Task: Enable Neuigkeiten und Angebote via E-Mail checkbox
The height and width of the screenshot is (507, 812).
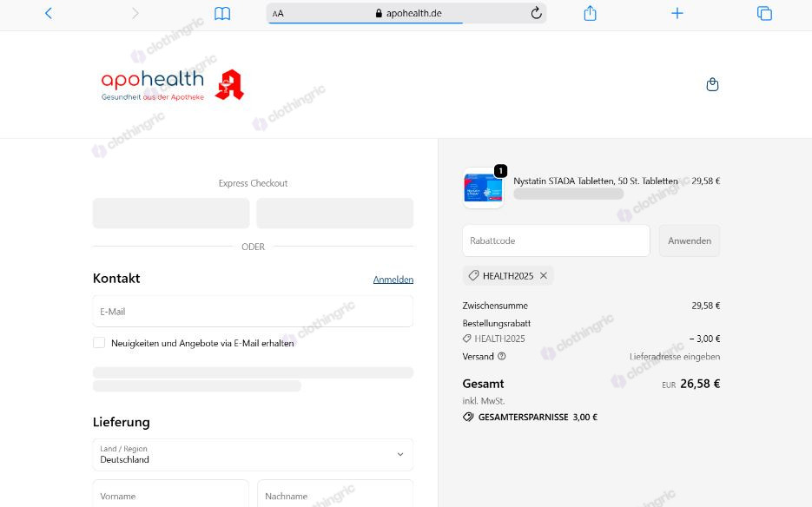Action: 99,343
